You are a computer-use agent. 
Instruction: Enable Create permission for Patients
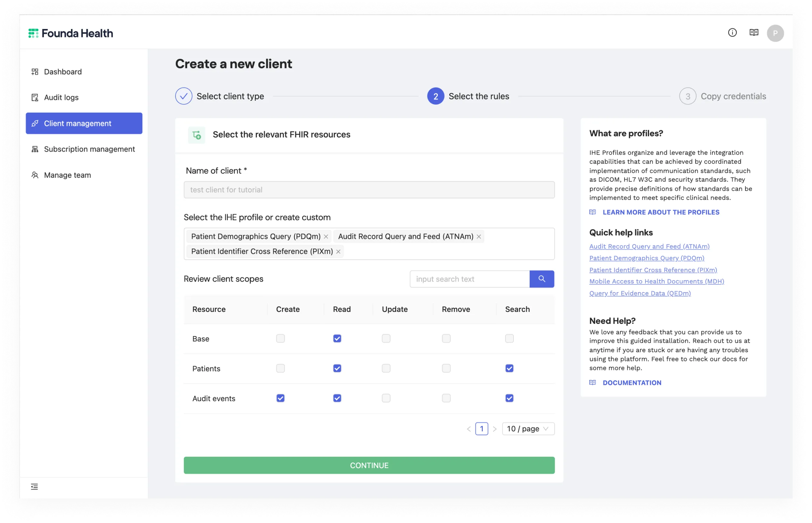tap(280, 368)
